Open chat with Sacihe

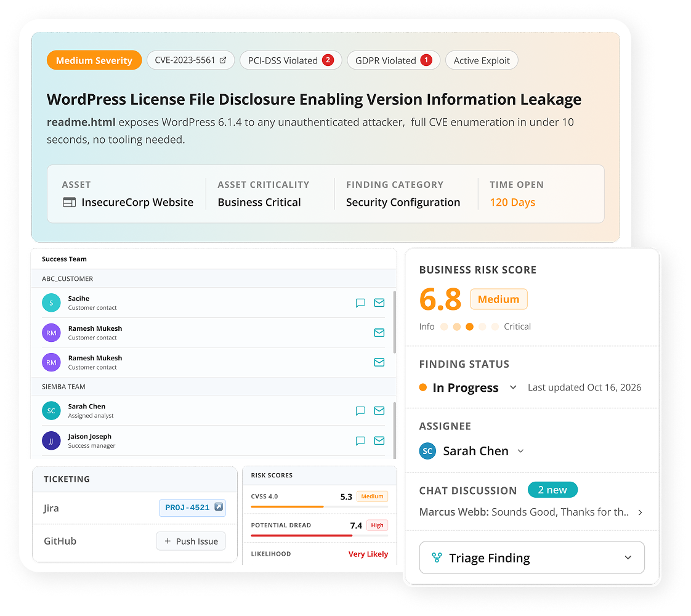(x=360, y=302)
